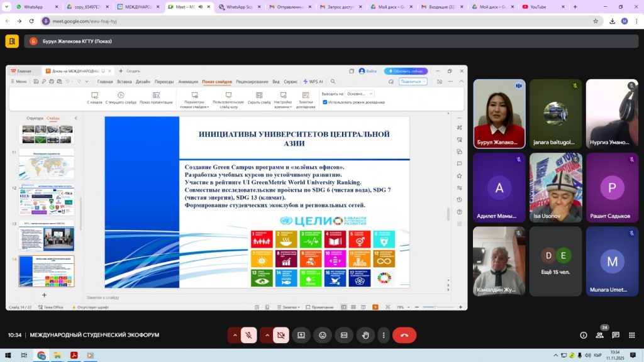The image size is (644, 362).
Task: Click the 'Обновить сейчас' button
Action: pos(406,71)
